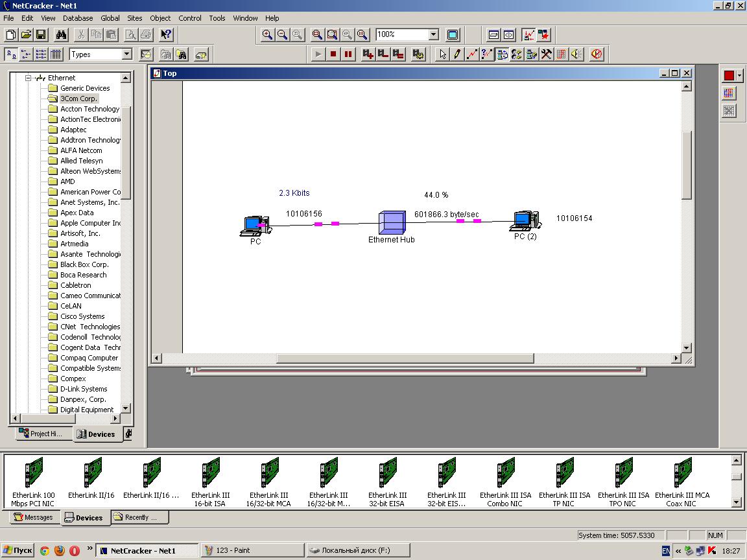Viewport: 747px width, 560px height.
Task: Switch to the Messages tab
Action: (33, 517)
